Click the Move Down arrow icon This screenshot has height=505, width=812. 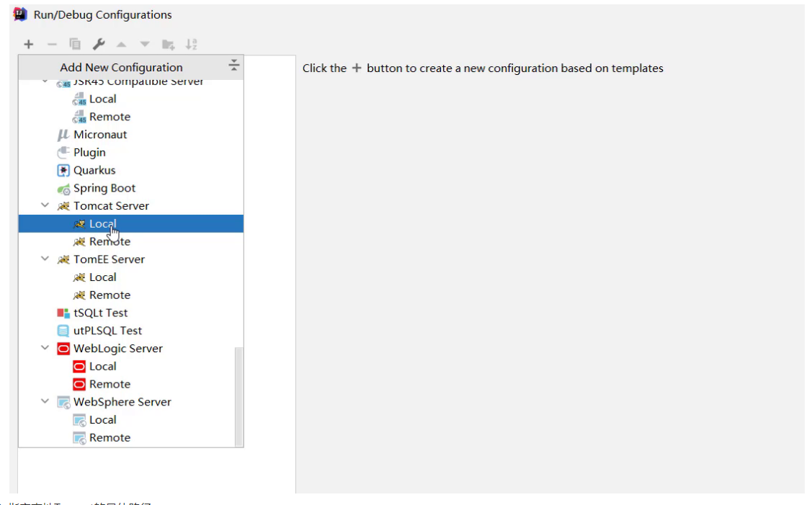pos(145,45)
